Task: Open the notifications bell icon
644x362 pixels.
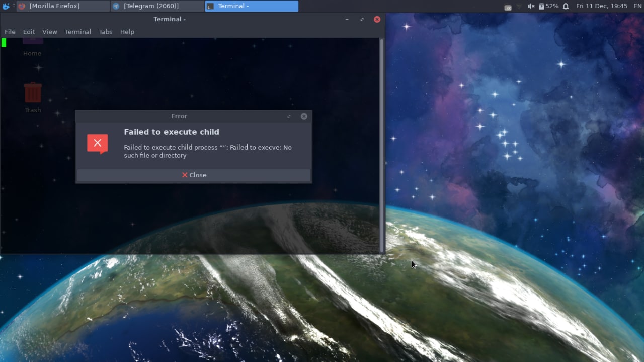Action: 566,6
